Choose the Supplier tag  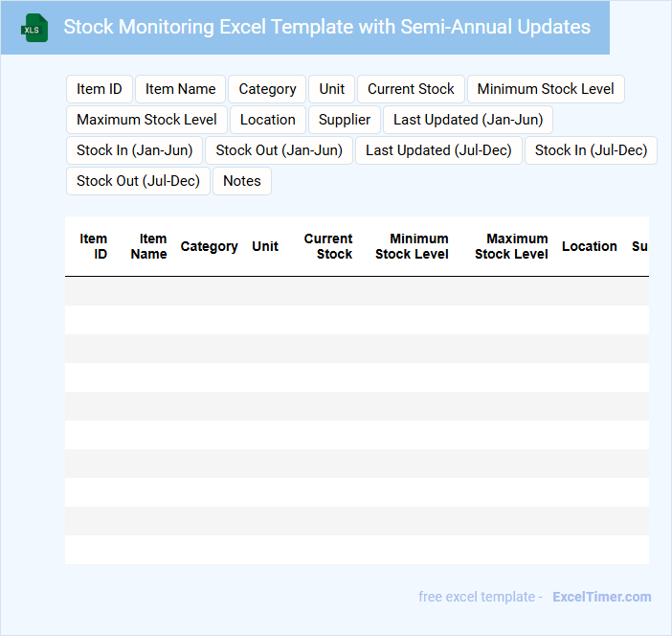(x=345, y=120)
